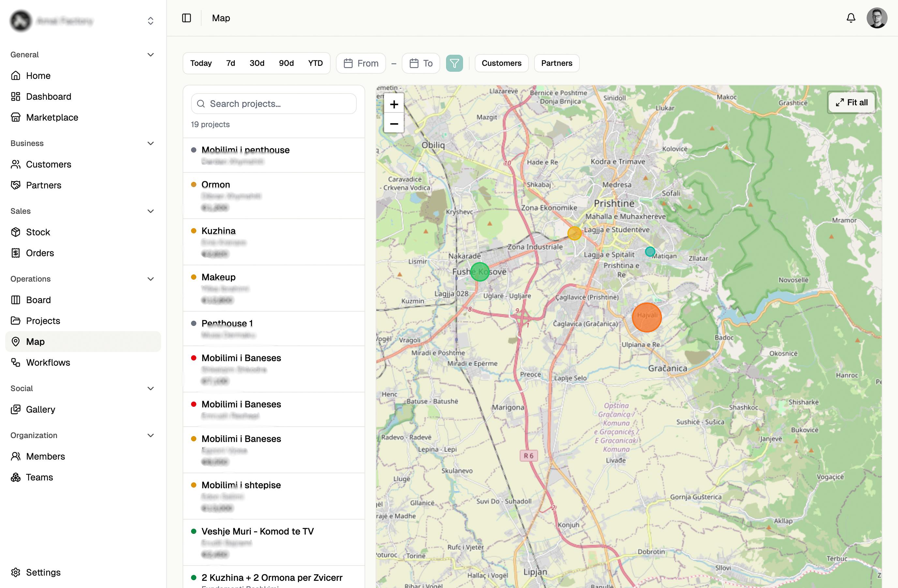898x588 pixels.
Task: Collapse the Operations section
Action: click(x=151, y=279)
